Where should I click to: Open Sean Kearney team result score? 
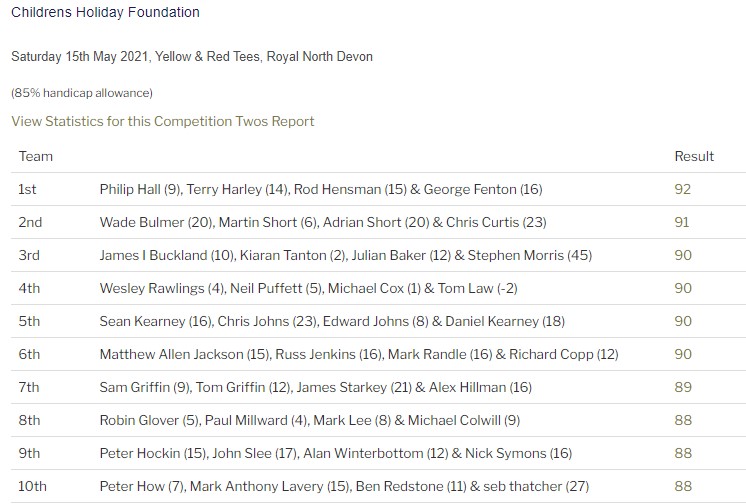[x=683, y=321]
